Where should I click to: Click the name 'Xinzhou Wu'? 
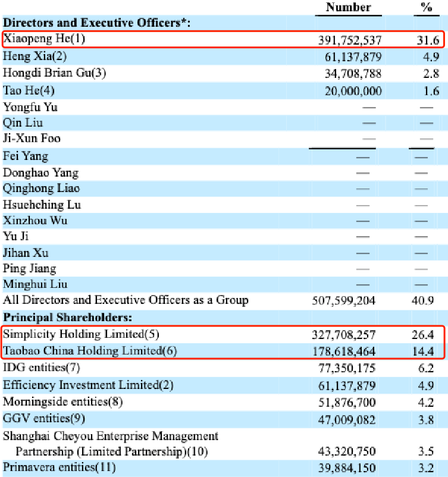click(x=35, y=220)
